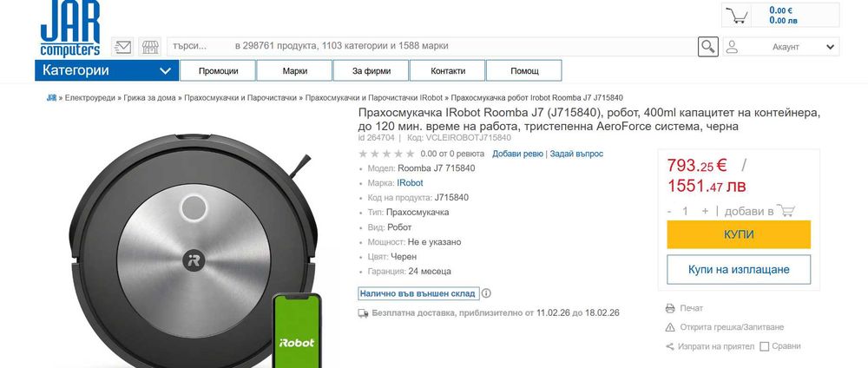Click the yellow КУПИ button
868x368 pixels.
739,234
